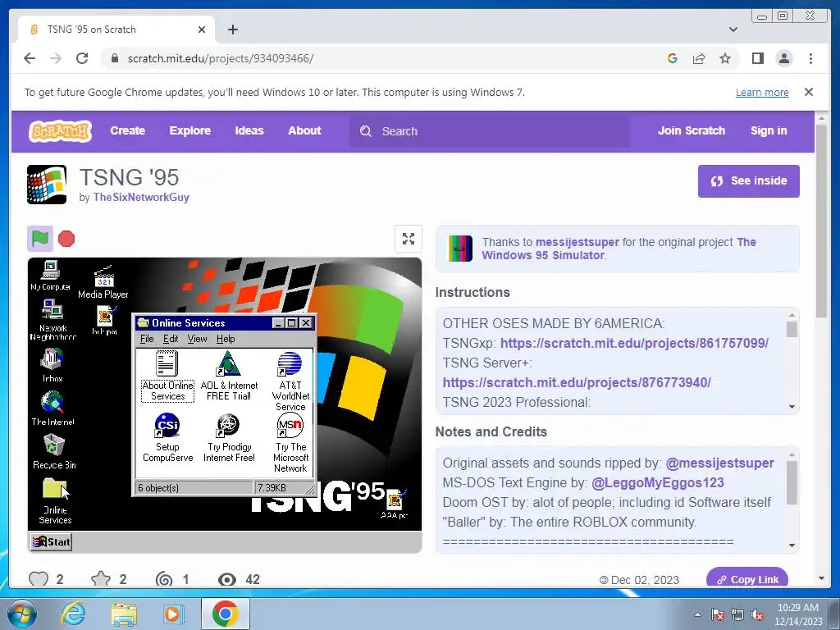Select Try The Microsoft Network icon
The height and width of the screenshot is (630, 840).
coord(290,443)
